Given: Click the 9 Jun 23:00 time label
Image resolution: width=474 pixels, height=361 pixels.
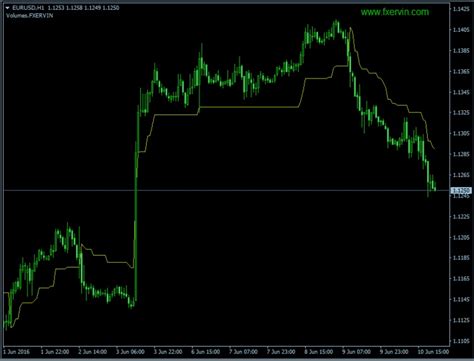Looking at the screenshot, I should point(394,352).
